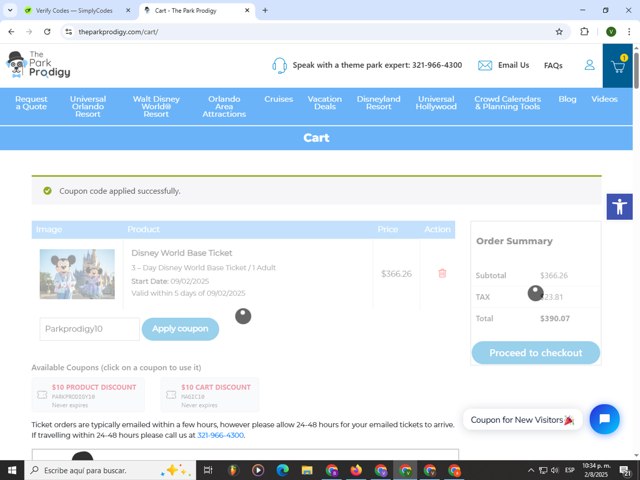Screen dimensions: 640x480
Task: Click the Windows taskbar search box
Action: coord(110,470)
